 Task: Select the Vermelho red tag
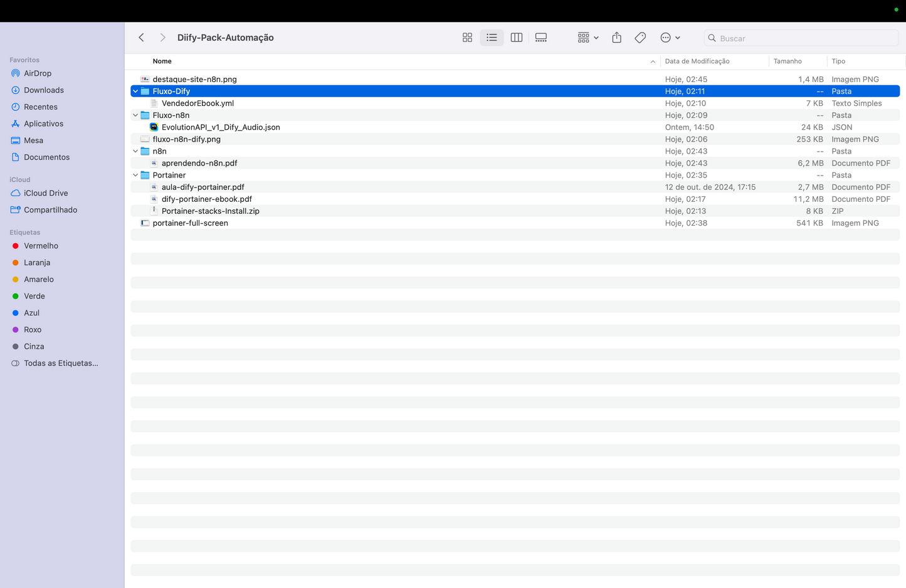click(41, 246)
